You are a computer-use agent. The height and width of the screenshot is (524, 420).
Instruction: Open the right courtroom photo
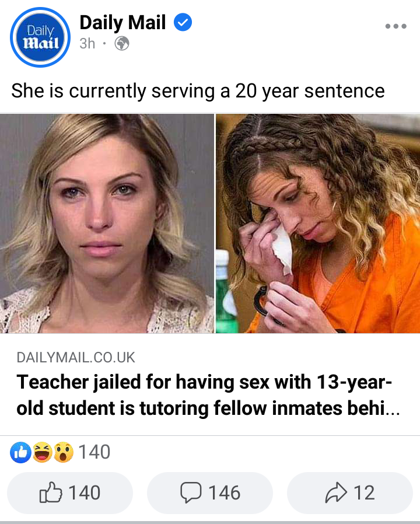(318, 223)
